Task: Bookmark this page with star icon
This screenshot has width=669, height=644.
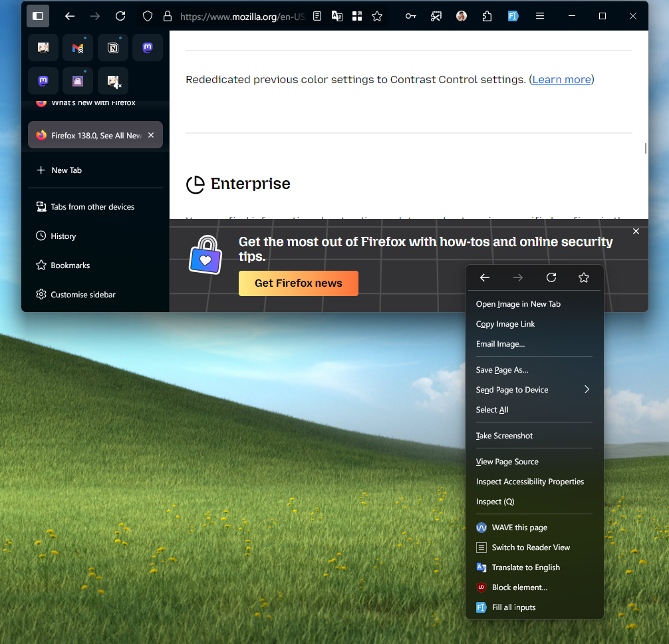Action: point(377,16)
